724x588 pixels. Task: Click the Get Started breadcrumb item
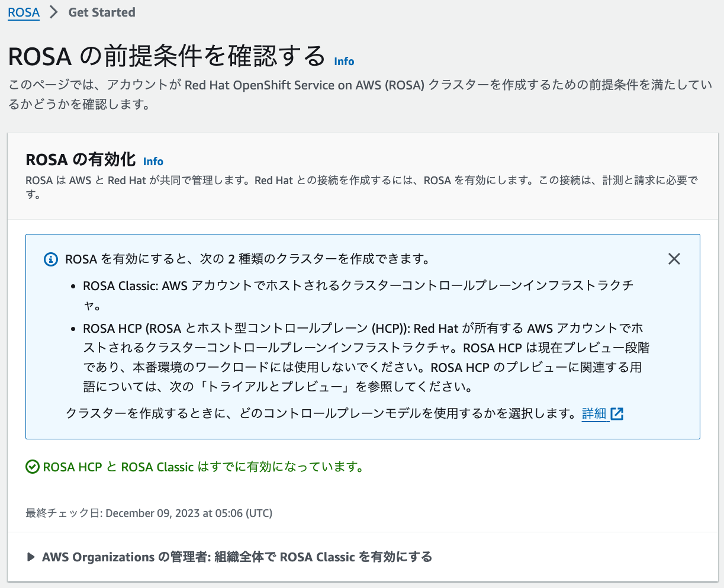point(102,12)
